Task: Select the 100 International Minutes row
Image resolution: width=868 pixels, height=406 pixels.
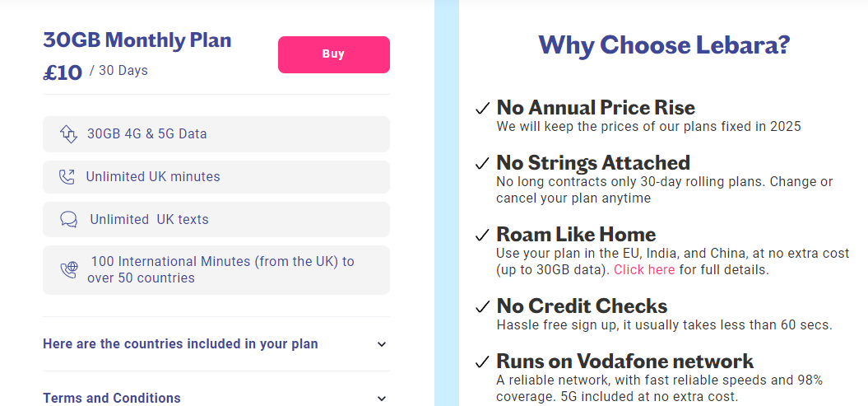Action: pos(216,270)
